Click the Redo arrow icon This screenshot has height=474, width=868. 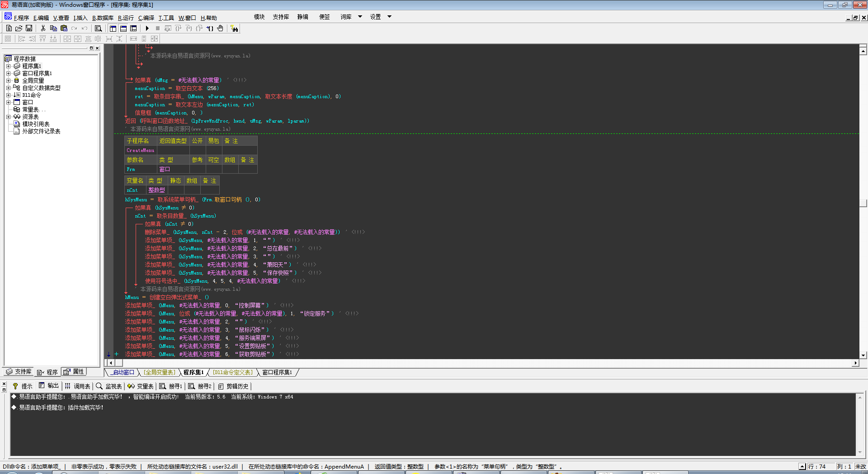click(x=74, y=28)
